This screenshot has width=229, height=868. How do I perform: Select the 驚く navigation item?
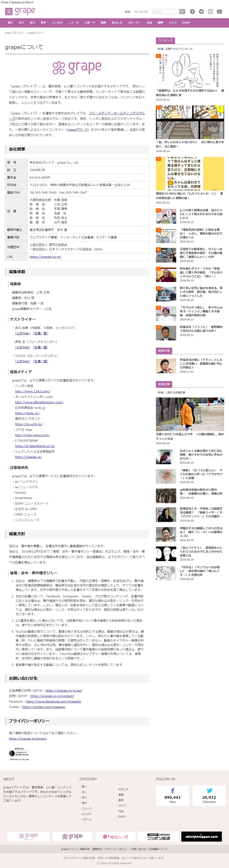click(10, 23)
